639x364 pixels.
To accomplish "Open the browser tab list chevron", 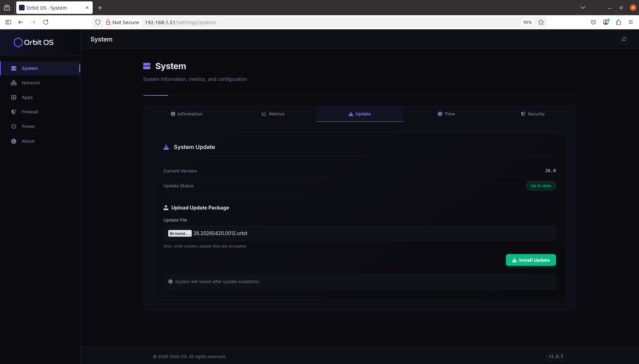I will [583, 7].
